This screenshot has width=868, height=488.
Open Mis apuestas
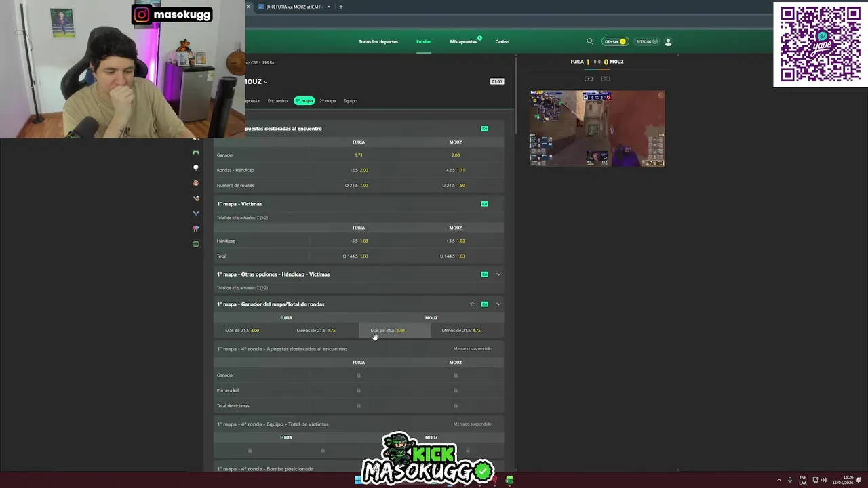coord(464,41)
